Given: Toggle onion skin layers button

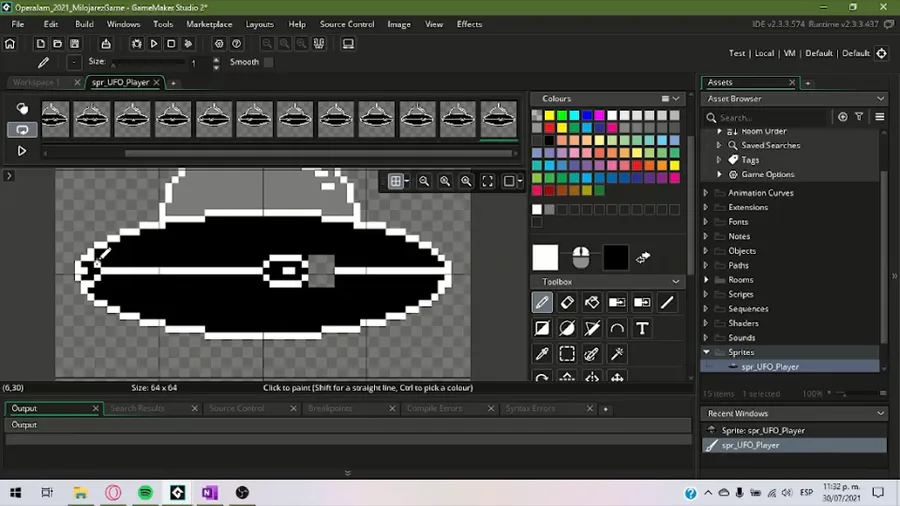Looking at the screenshot, I should tap(22, 108).
